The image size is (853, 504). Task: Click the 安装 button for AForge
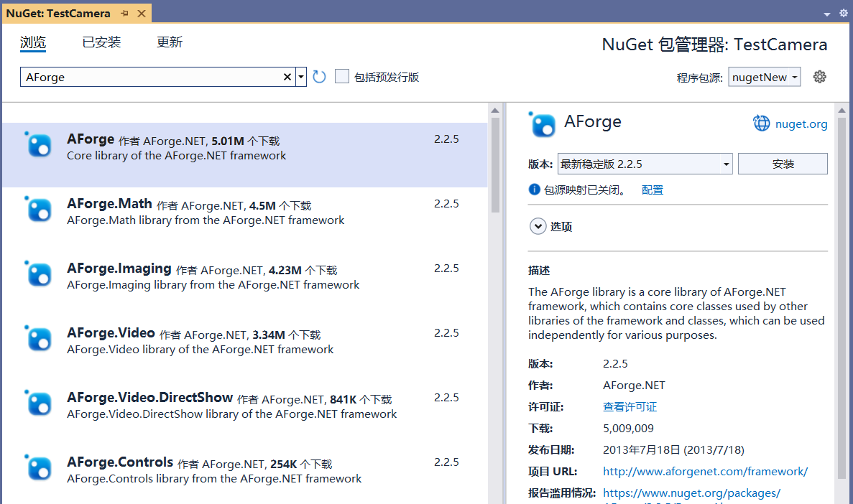coord(783,163)
